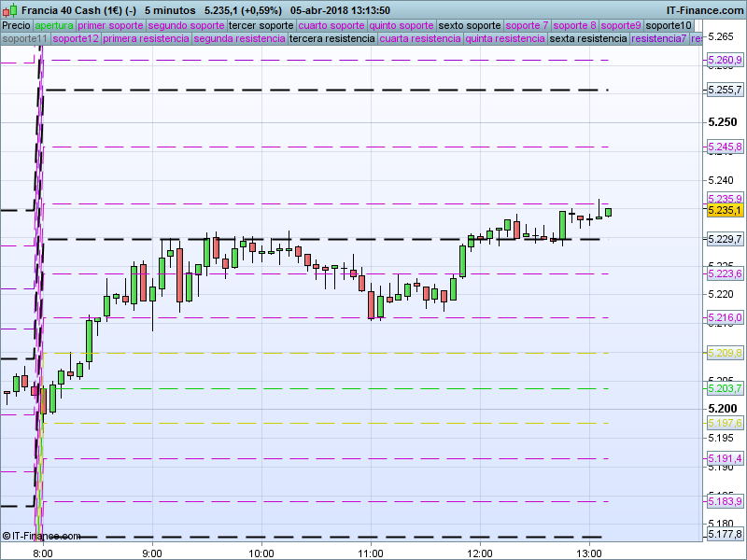Click the segundo soporte label

click(186, 26)
